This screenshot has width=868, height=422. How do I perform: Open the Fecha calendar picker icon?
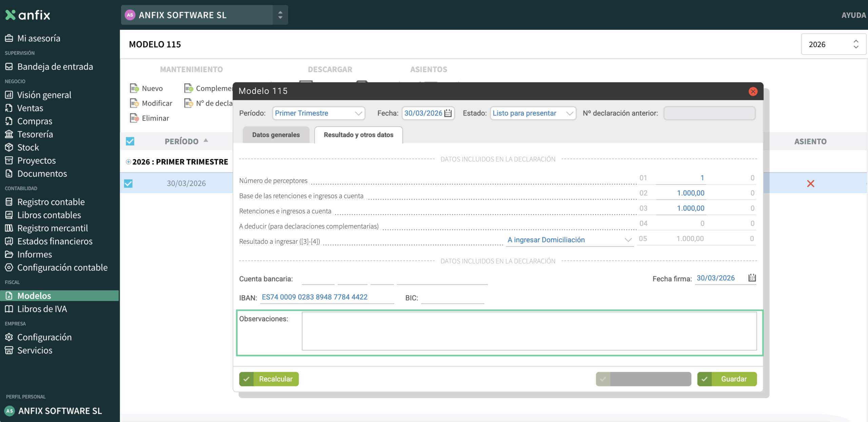(448, 113)
